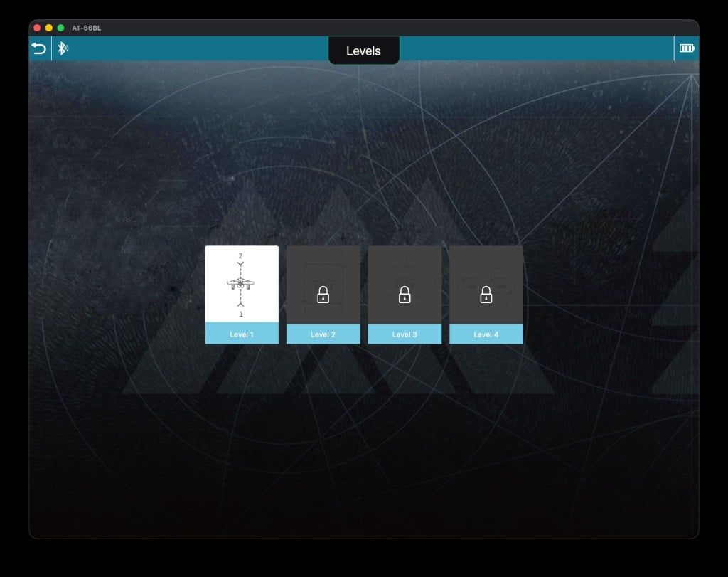
Task: Click the lock icon on Level 2
Action: (x=323, y=295)
